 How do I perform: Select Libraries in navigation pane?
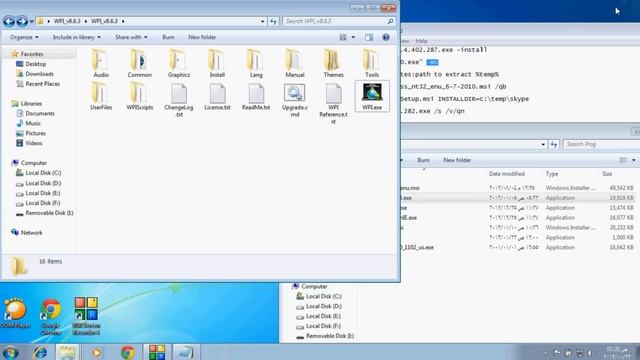pyautogui.click(x=31, y=104)
